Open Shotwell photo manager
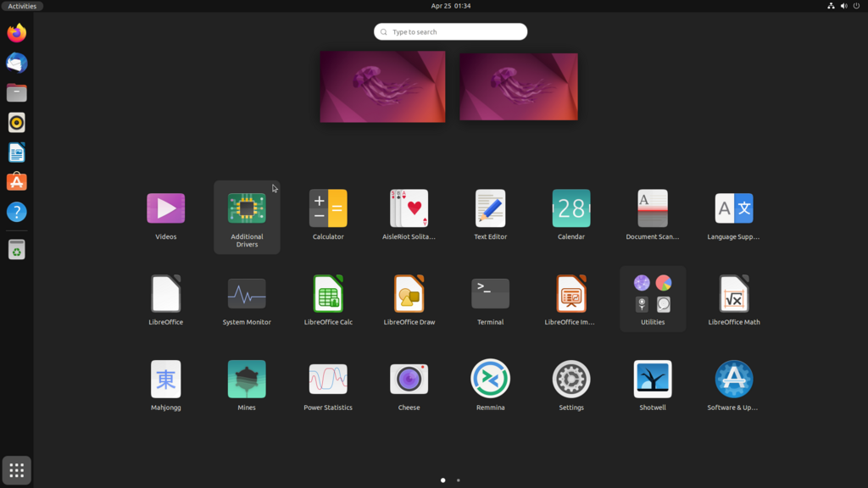The image size is (868, 488). (652, 385)
